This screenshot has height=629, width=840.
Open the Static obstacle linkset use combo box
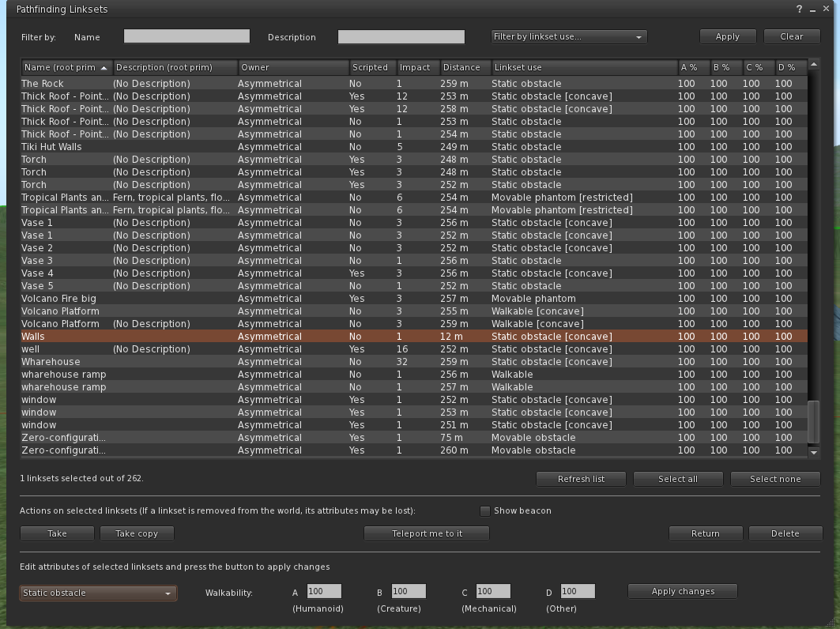(x=98, y=593)
